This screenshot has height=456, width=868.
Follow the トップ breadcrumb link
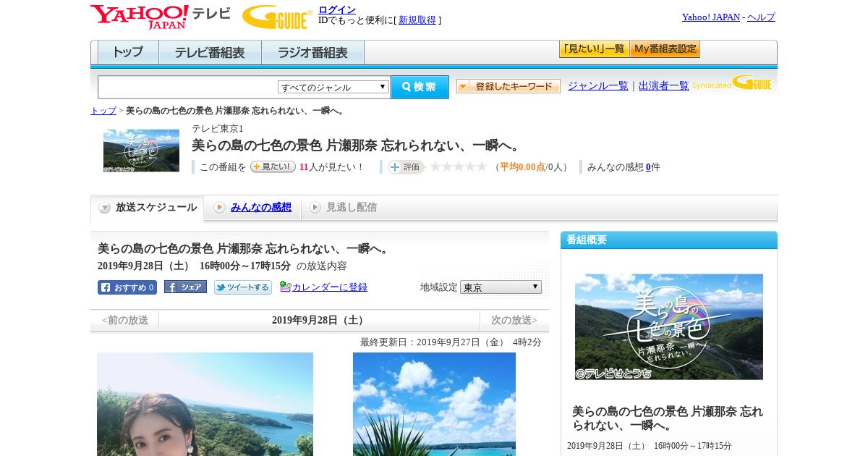[103, 111]
